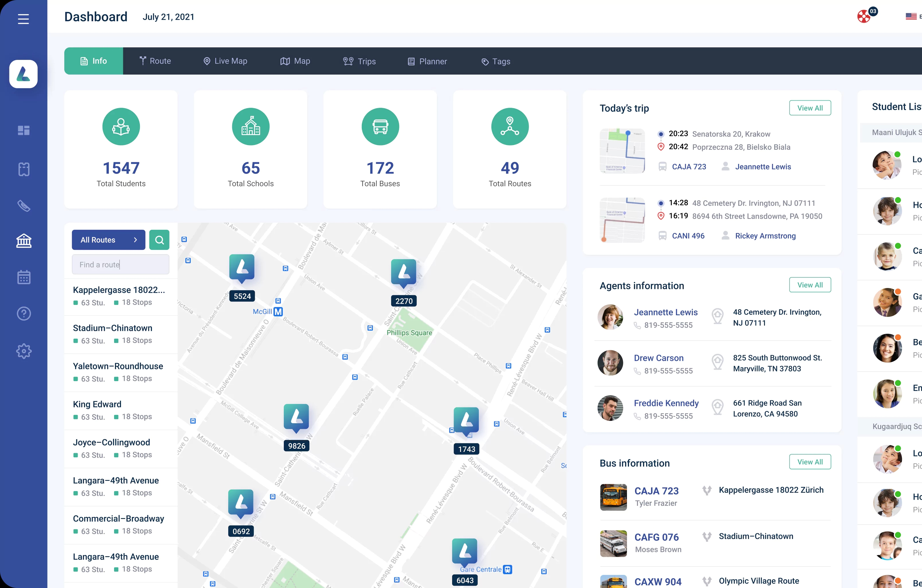Image resolution: width=922 pixels, height=588 pixels.
Task: Click the Total Buses icon
Action: point(380,127)
